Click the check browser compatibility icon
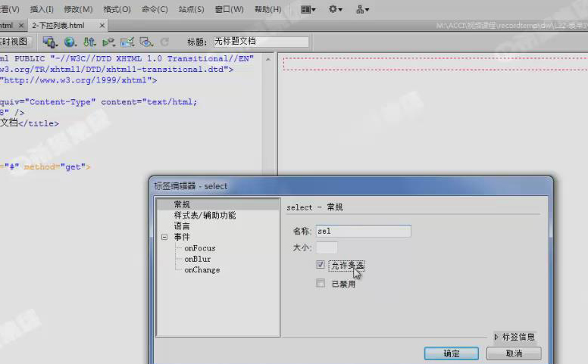This screenshot has height=364, width=588. pos(127,42)
